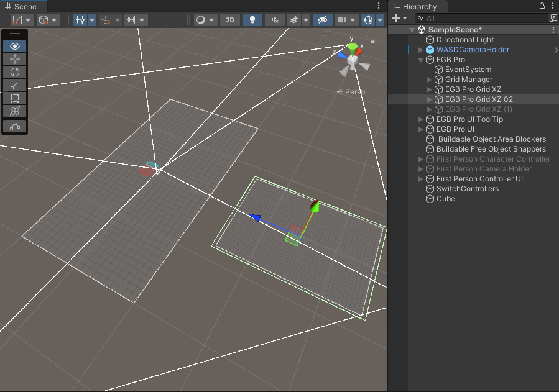Screen dimensions: 559x392
Task: Click the draw mode shading sphere icon
Action: pos(201,20)
